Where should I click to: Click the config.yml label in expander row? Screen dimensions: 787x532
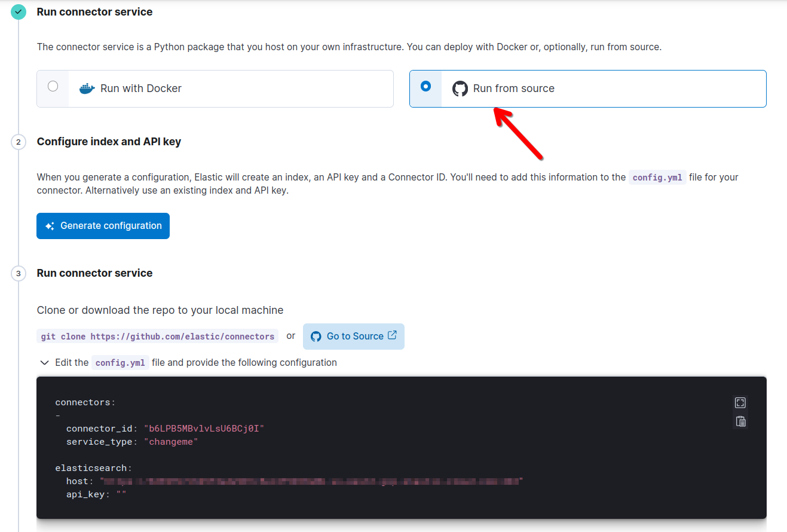(120, 363)
